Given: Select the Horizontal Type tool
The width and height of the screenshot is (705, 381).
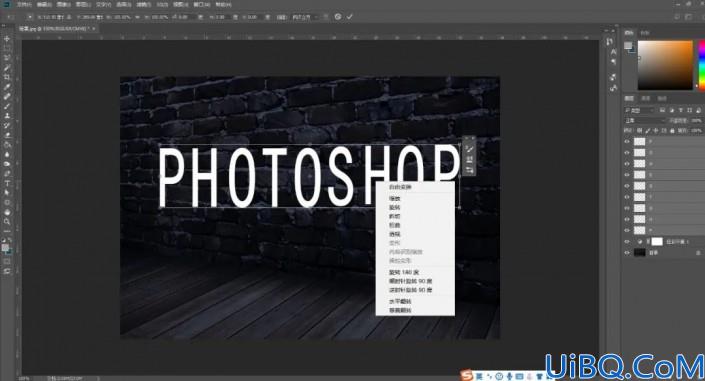Looking at the screenshot, I should pos(7,183).
